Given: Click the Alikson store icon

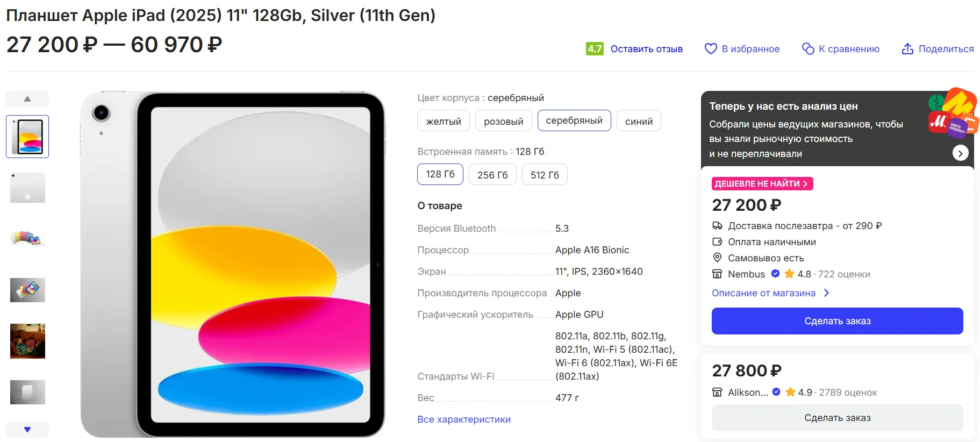Looking at the screenshot, I should pos(717,392).
